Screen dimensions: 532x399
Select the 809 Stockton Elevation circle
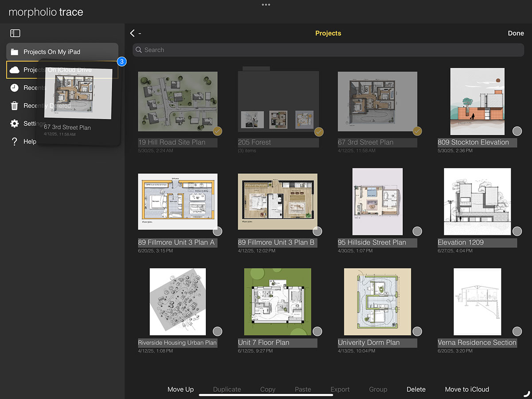[517, 131]
